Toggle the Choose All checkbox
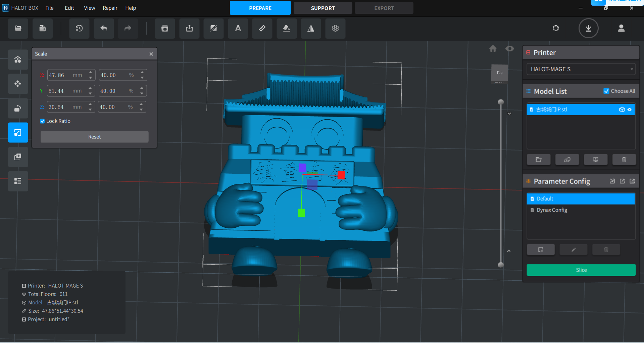This screenshot has height=343, width=644. click(606, 91)
